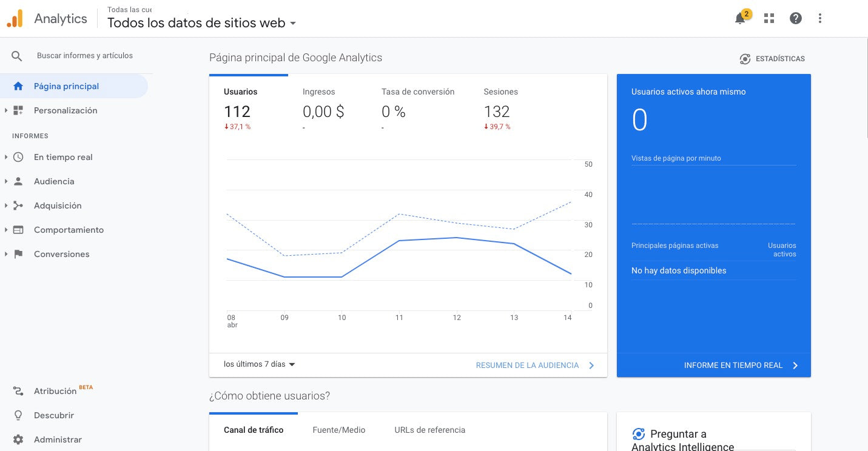Click the 'Usuarios activos ahora mismo' heading

688,92
